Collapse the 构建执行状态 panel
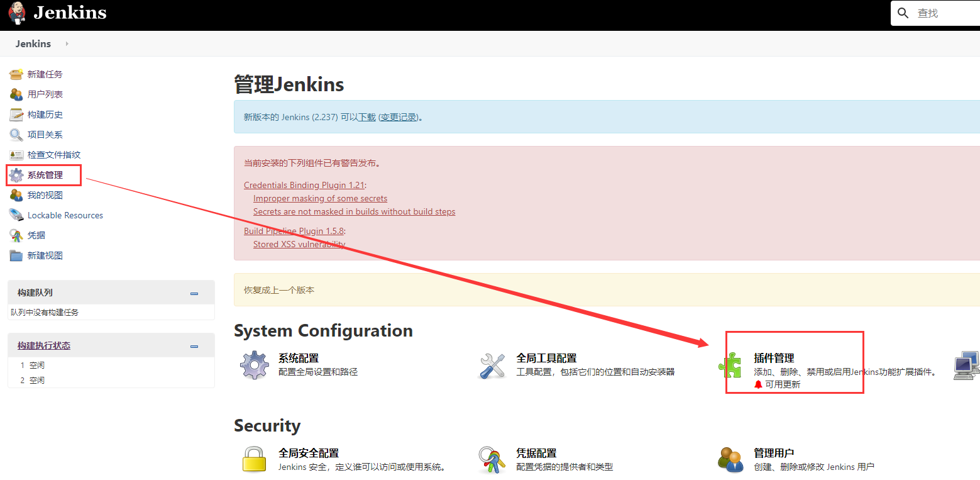Screen dimensions: 980x480 pyautogui.click(x=194, y=346)
